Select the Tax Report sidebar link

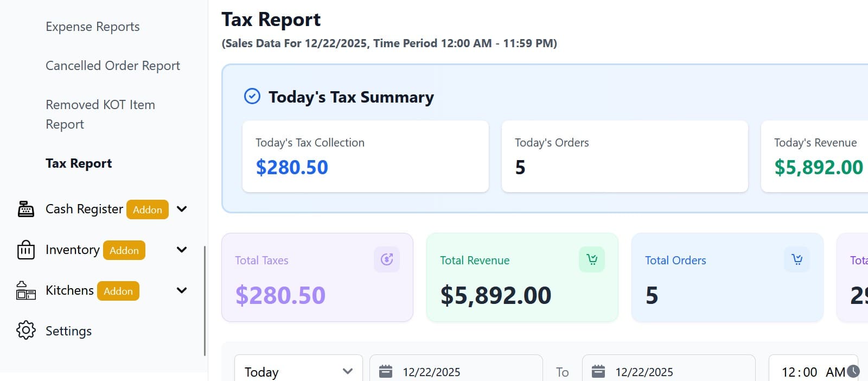tap(79, 163)
